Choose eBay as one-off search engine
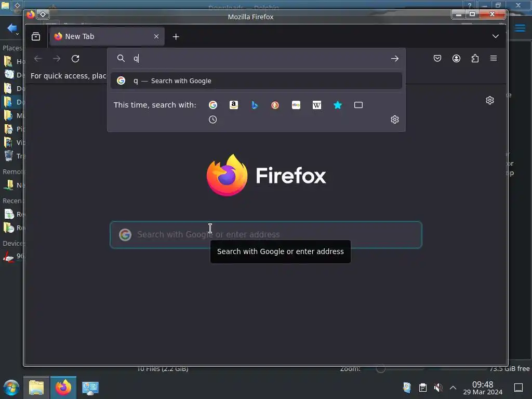532x399 pixels. click(296, 105)
